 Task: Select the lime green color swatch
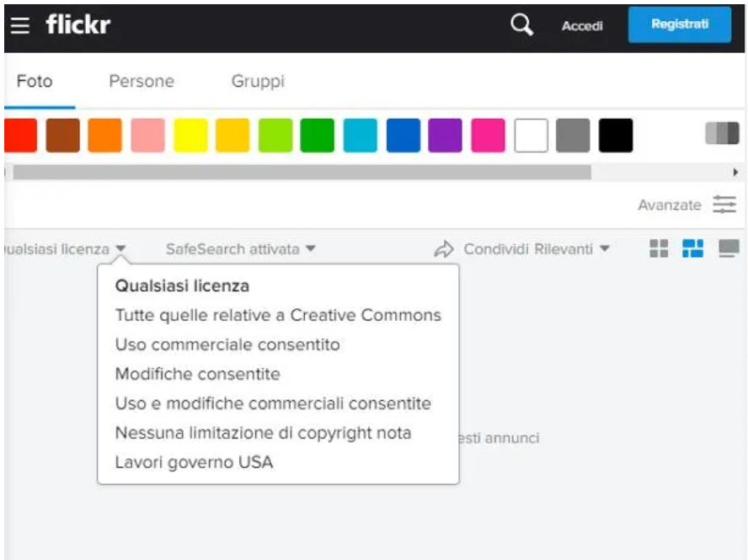pyautogui.click(x=275, y=136)
